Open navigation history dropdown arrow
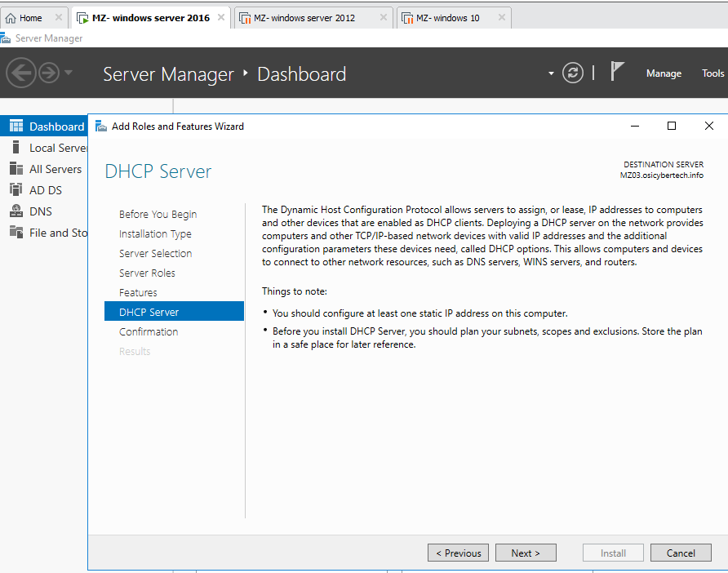The width and height of the screenshot is (728, 573). tap(69, 73)
